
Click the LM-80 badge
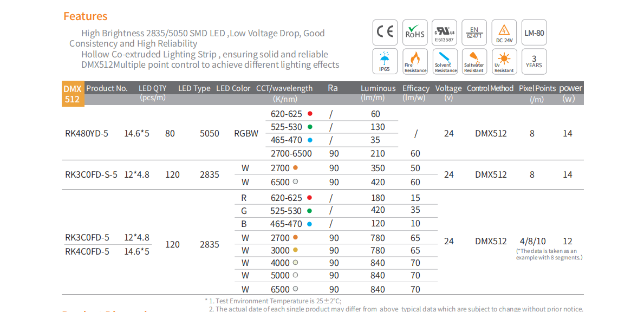point(534,32)
